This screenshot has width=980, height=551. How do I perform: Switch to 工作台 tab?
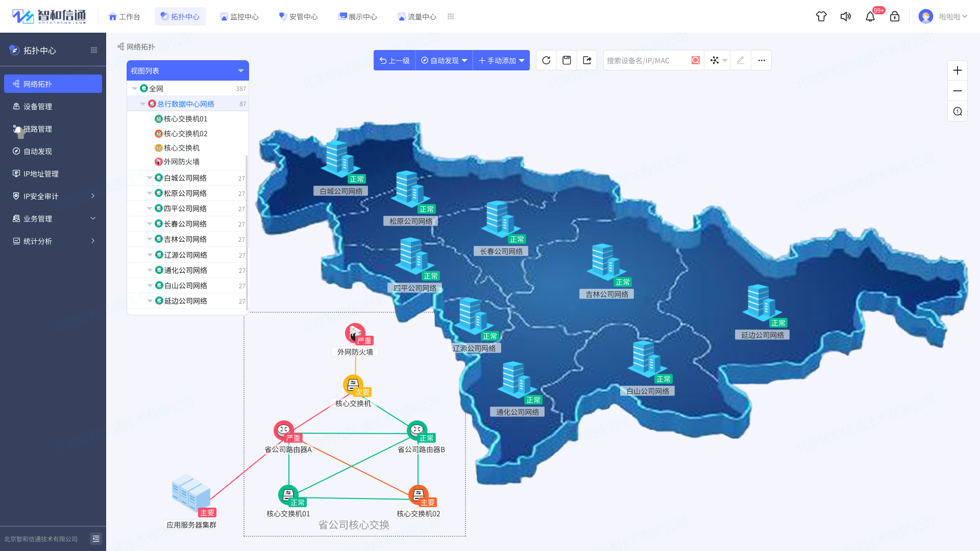124,16
